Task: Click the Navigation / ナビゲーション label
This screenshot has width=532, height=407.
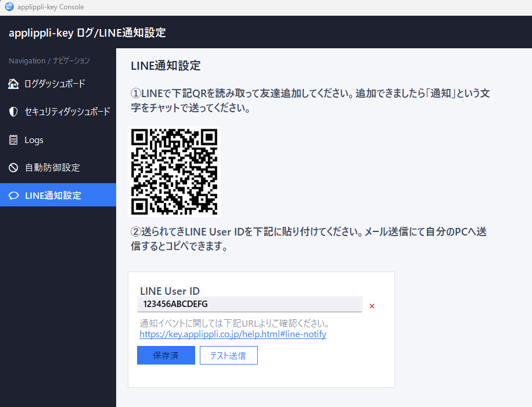Action: coord(49,61)
